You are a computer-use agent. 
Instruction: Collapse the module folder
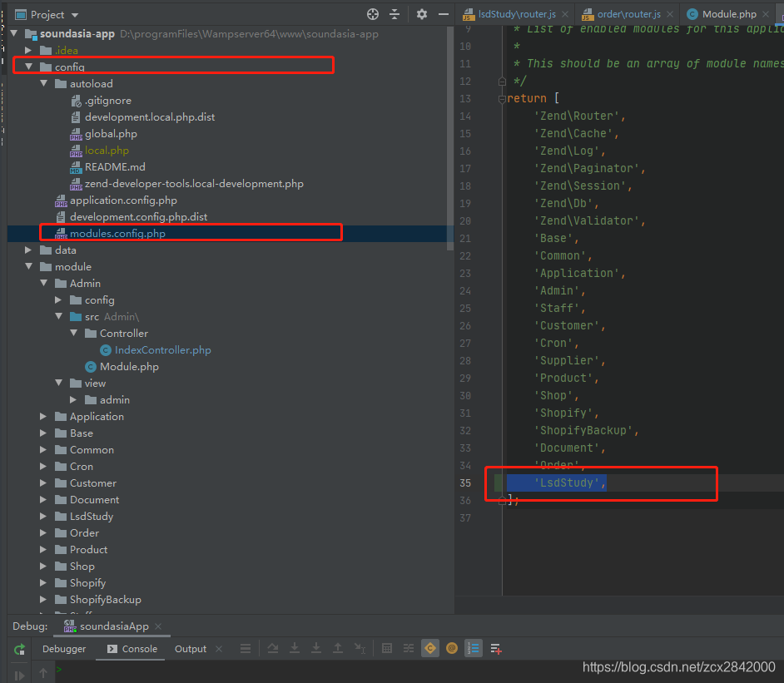pos(29,266)
